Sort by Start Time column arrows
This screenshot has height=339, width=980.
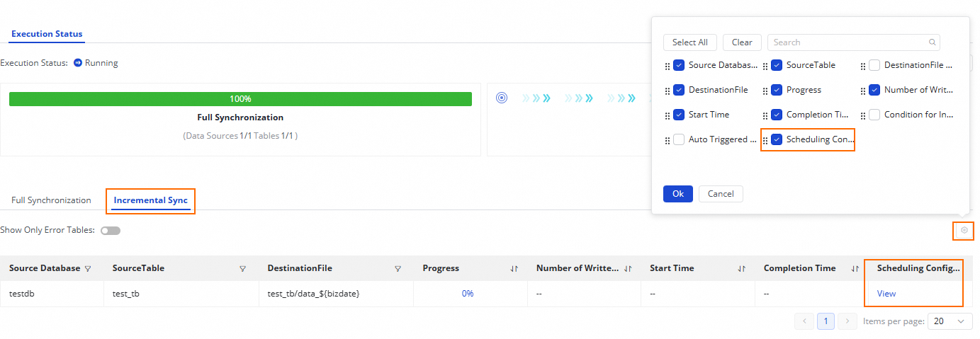point(741,269)
